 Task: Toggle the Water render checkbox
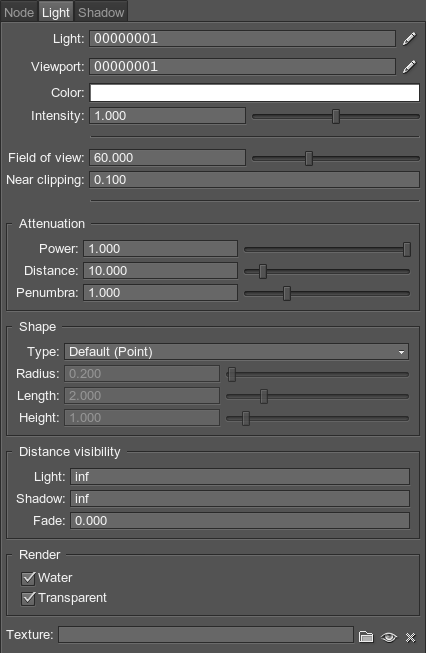point(28,578)
